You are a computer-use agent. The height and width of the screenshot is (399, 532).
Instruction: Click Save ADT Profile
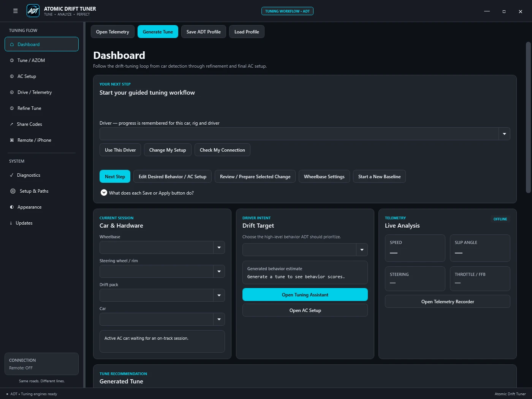tap(203, 32)
